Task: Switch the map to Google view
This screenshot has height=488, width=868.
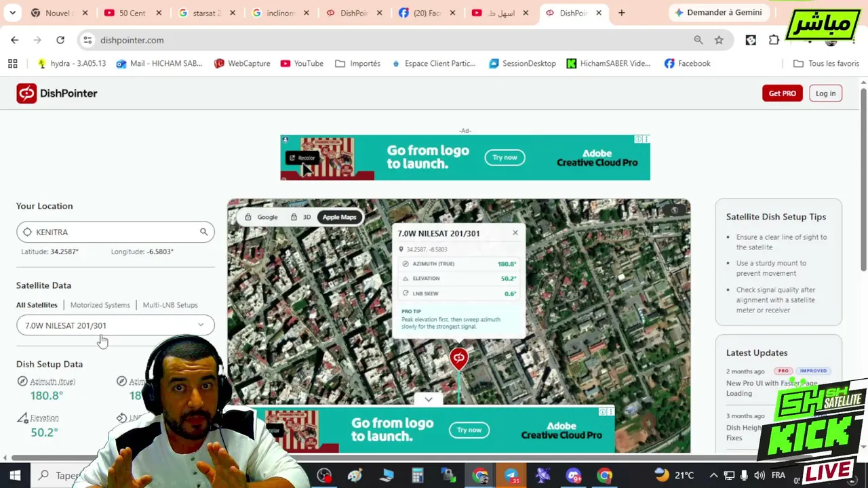Action: (x=262, y=217)
